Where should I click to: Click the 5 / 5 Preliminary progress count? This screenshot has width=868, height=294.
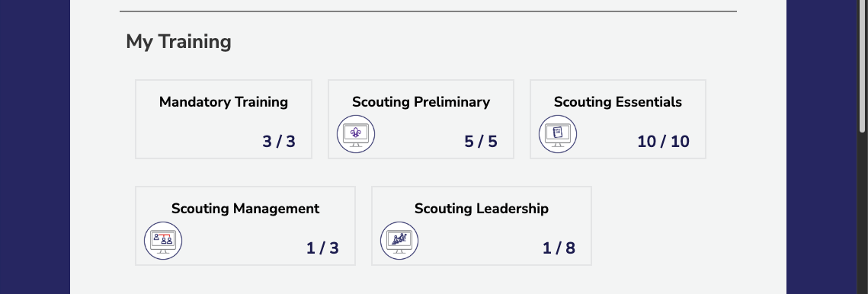[x=481, y=142]
